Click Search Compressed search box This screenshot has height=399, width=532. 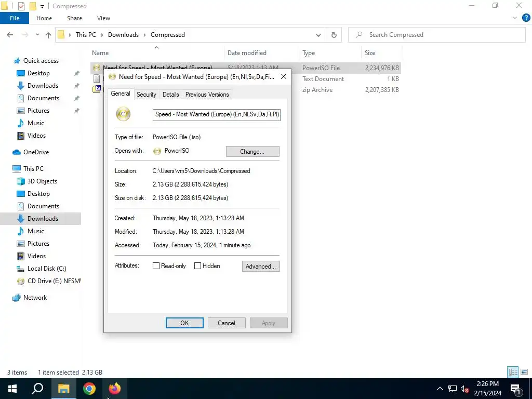436,35
